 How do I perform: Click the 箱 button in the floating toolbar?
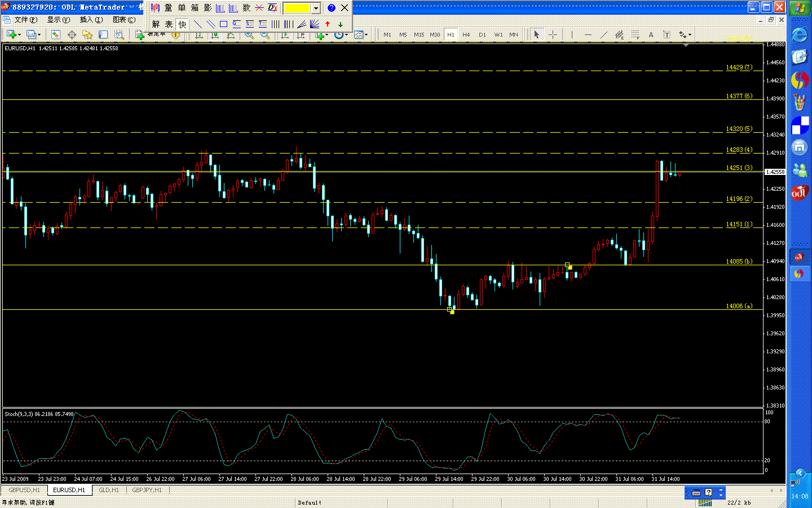(x=195, y=8)
